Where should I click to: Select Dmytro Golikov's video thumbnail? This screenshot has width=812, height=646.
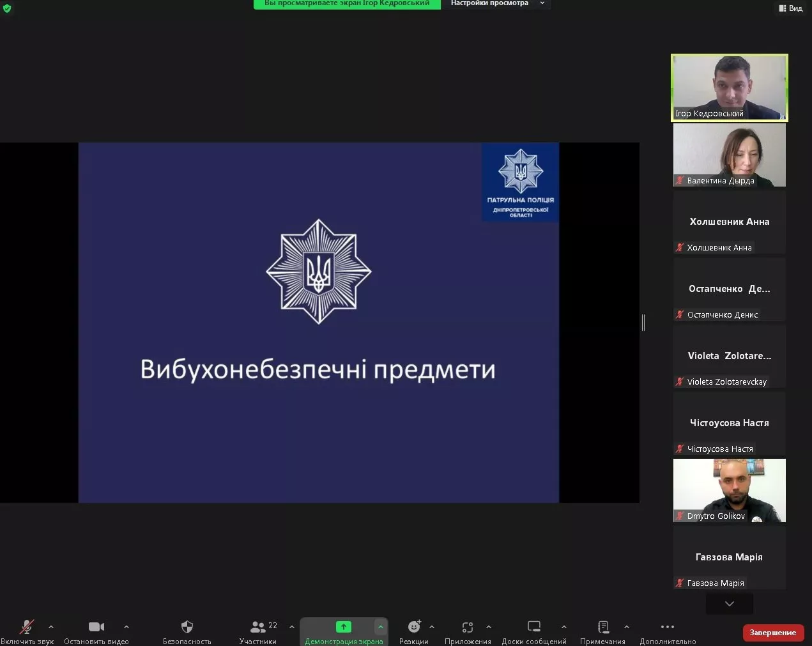point(729,490)
